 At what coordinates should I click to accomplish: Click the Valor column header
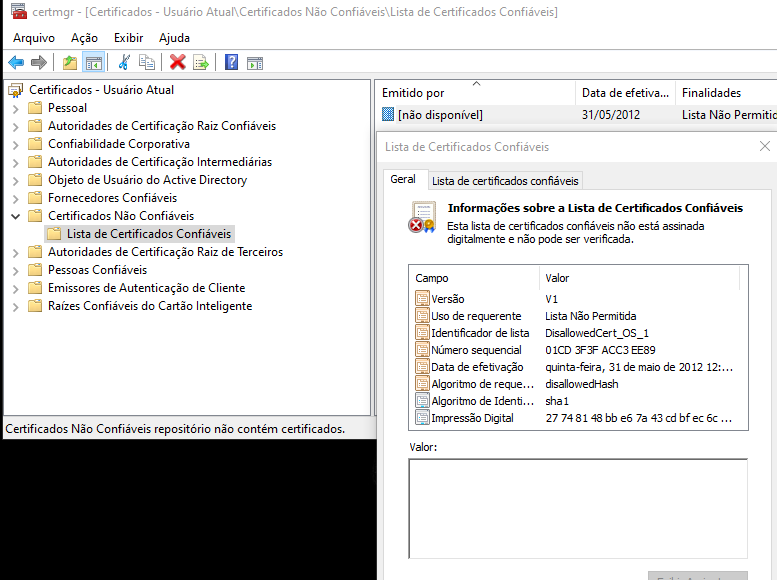pyautogui.click(x=639, y=278)
